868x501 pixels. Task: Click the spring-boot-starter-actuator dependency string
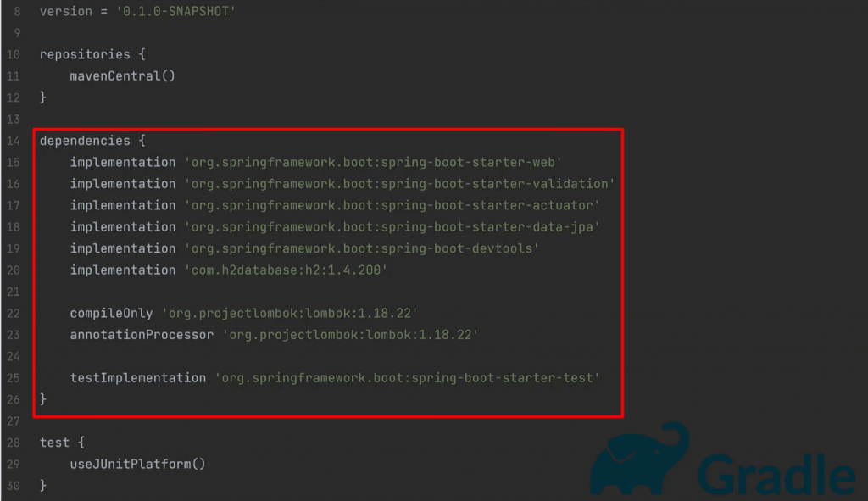pyautogui.click(x=392, y=205)
